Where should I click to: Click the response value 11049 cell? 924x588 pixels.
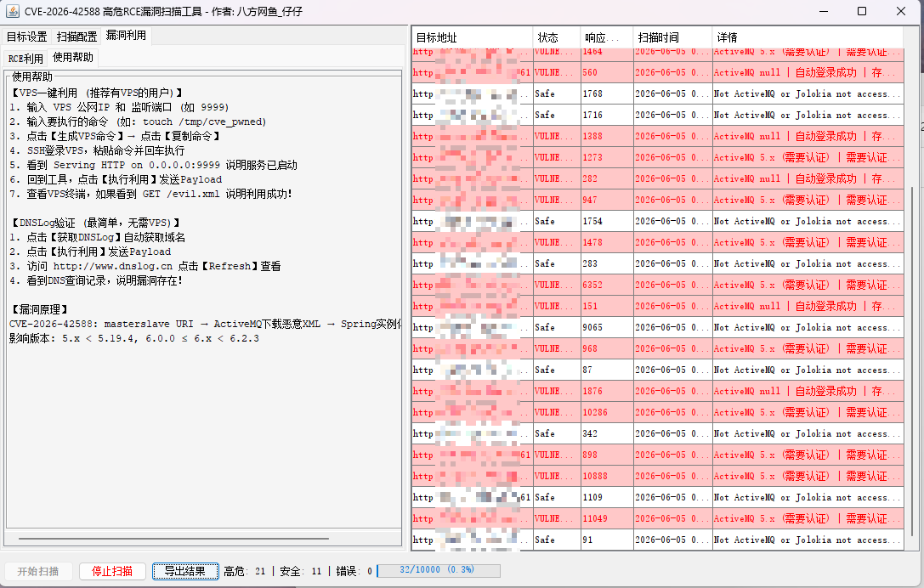[x=607, y=517]
